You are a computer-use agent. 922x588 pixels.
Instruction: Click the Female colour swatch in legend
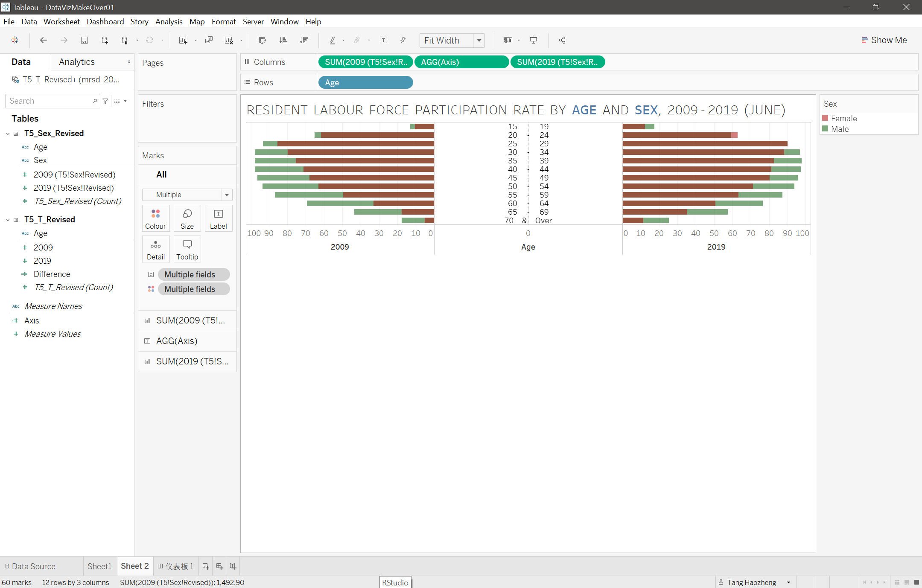click(825, 118)
